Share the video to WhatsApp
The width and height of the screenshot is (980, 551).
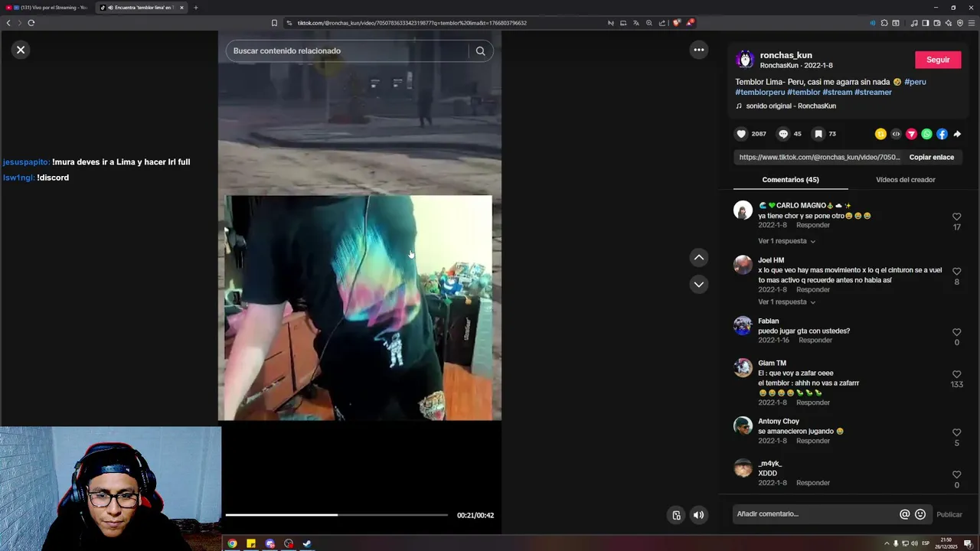point(926,134)
